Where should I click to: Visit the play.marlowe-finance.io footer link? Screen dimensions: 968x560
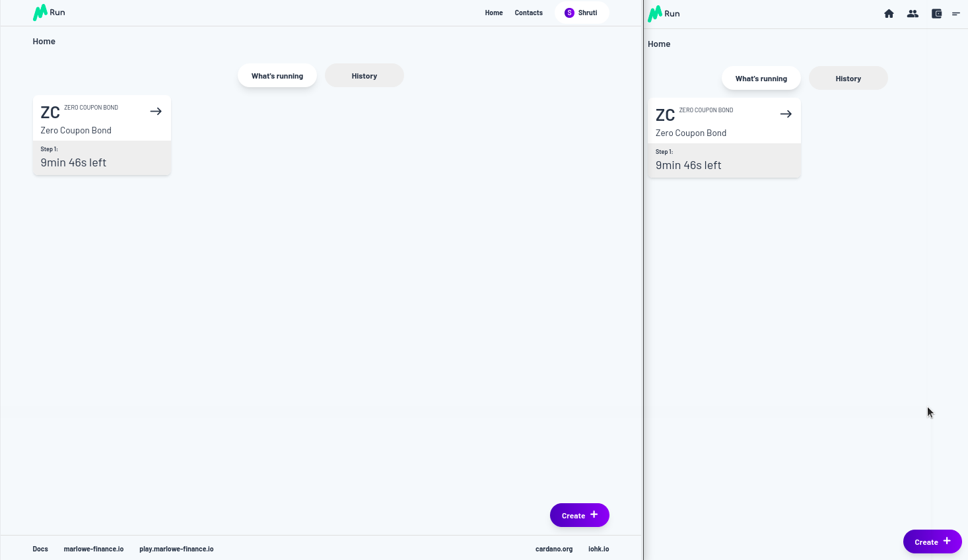coord(176,549)
